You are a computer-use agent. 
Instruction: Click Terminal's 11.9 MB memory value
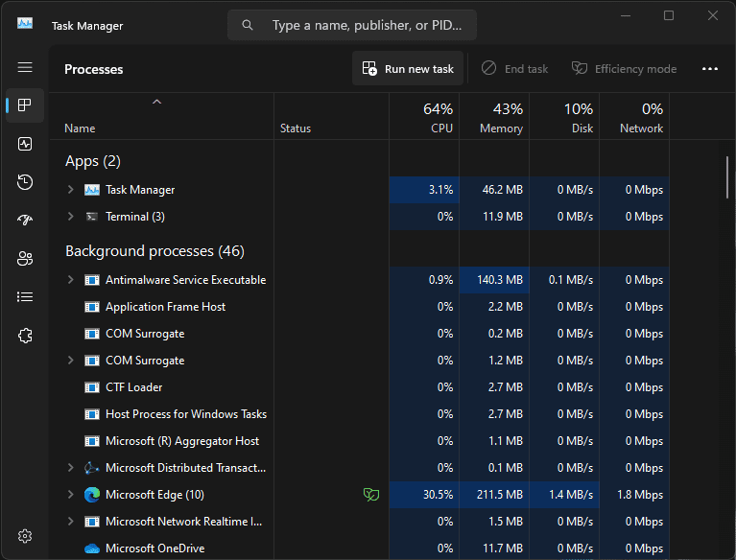pos(503,217)
